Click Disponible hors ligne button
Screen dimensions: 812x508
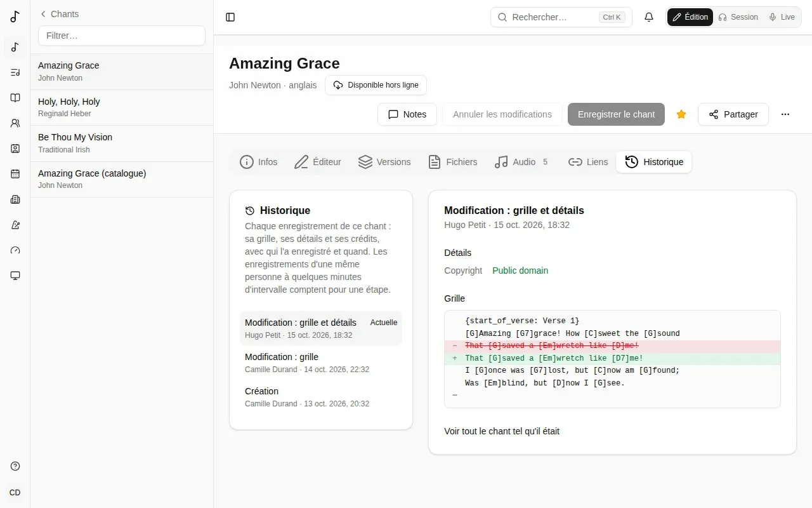pyautogui.click(x=376, y=85)
